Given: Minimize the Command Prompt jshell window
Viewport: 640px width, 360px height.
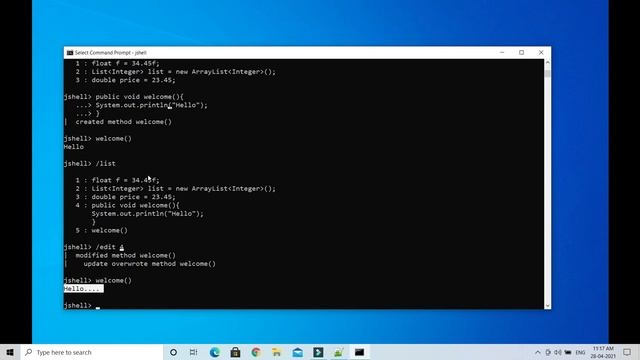Looking at the screenshot, I should point(502,52).
